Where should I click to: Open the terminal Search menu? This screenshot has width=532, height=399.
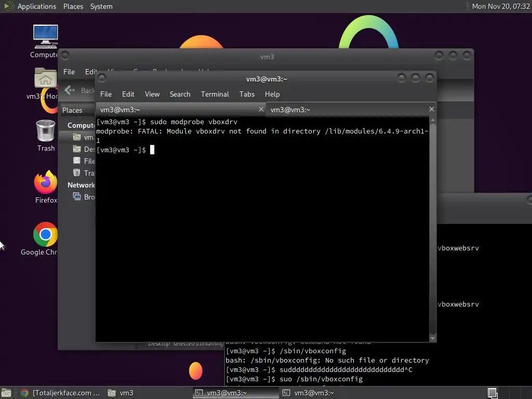pyautogui.click(x=180, y=95)
